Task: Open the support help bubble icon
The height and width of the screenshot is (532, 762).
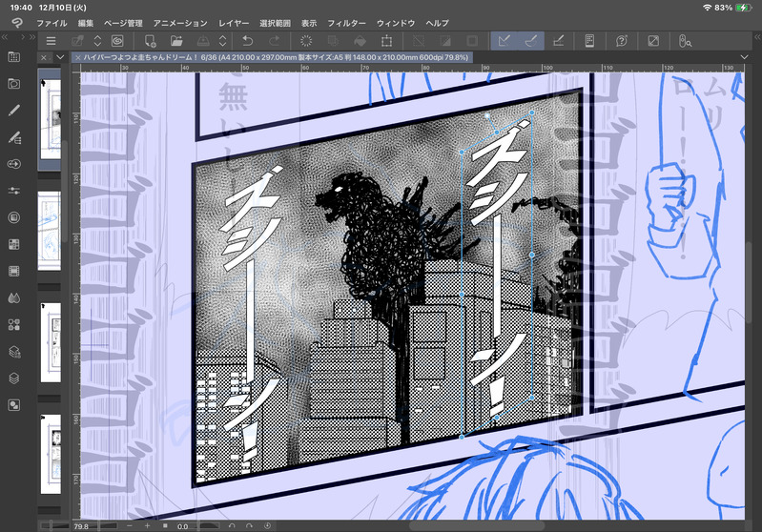Action: click(621, 41)
